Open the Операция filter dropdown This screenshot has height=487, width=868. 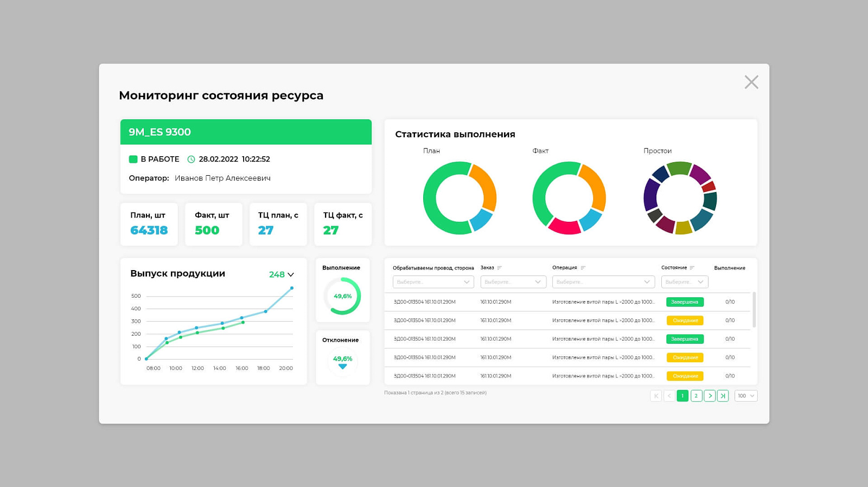click(603, 282)
